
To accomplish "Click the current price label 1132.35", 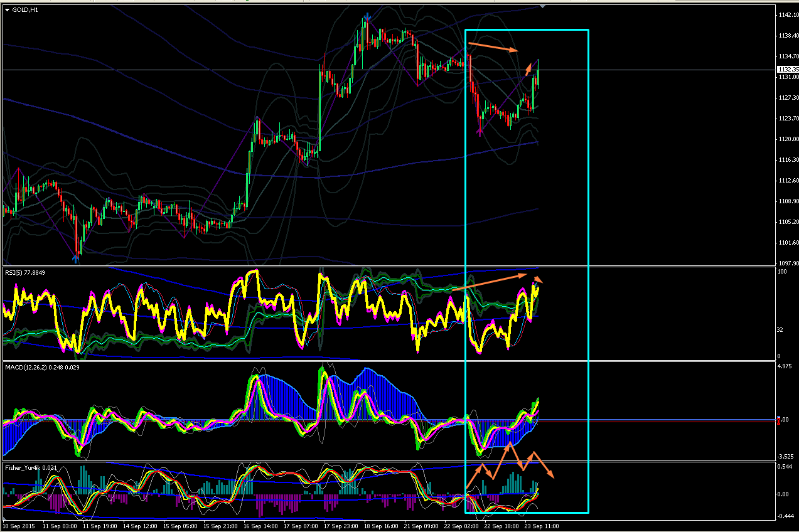I will coord(787,70).
